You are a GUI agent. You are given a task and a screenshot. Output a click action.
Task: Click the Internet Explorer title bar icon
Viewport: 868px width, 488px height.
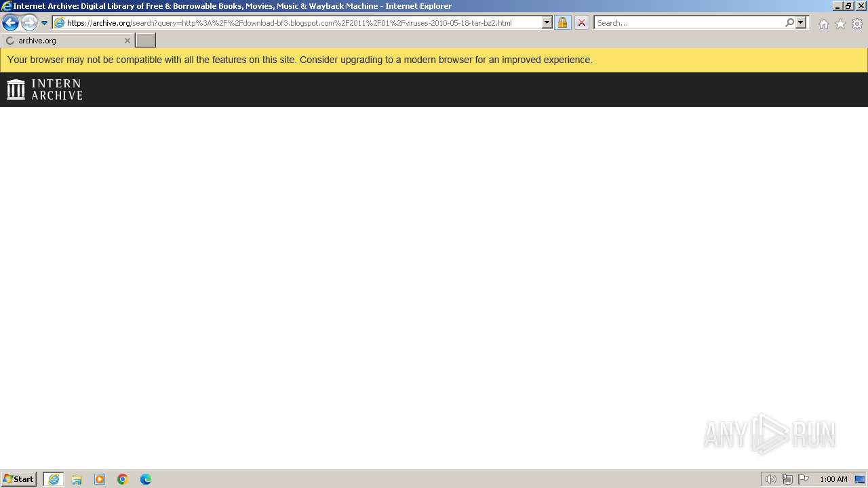tap(7, 6)
